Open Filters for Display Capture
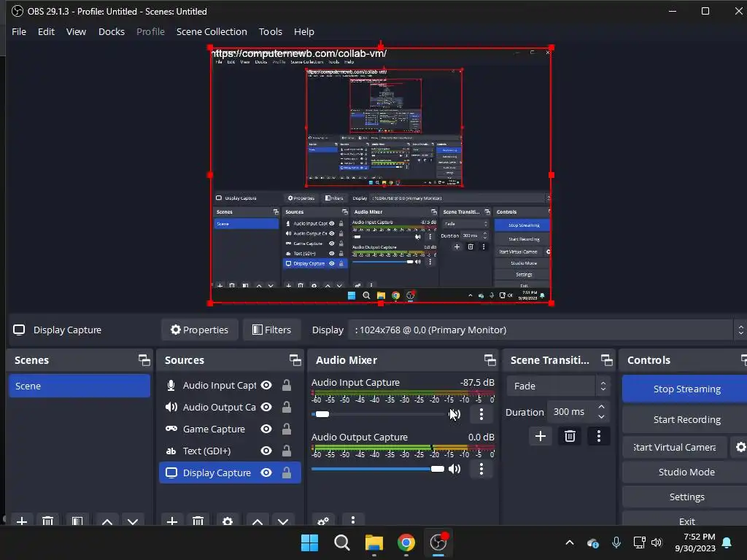This screenshot has height=560, width=747. tap(271, 330)
